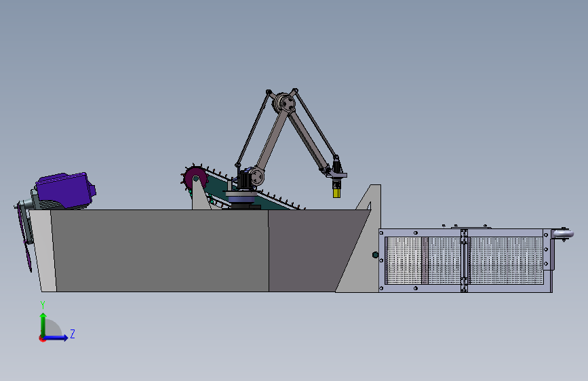The width and height of the screenshot is (588, 381).
Task: Select the silver handle at frame's right end
Action: tap(563, 235)
